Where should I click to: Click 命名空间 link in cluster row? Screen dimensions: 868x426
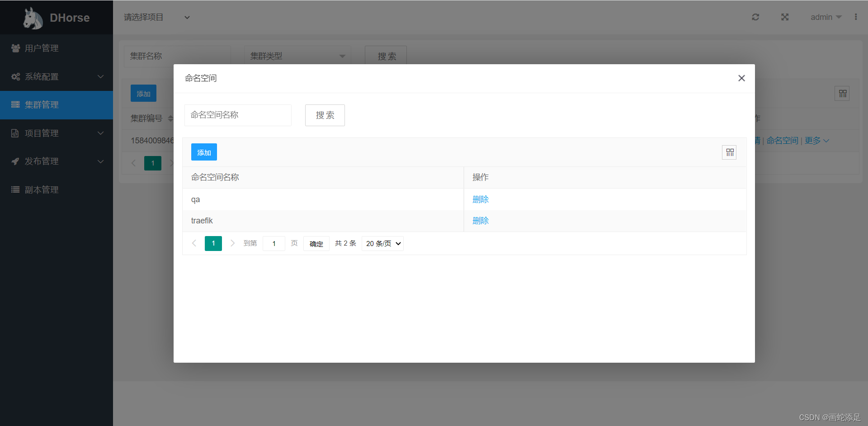[x=783, y=141]
